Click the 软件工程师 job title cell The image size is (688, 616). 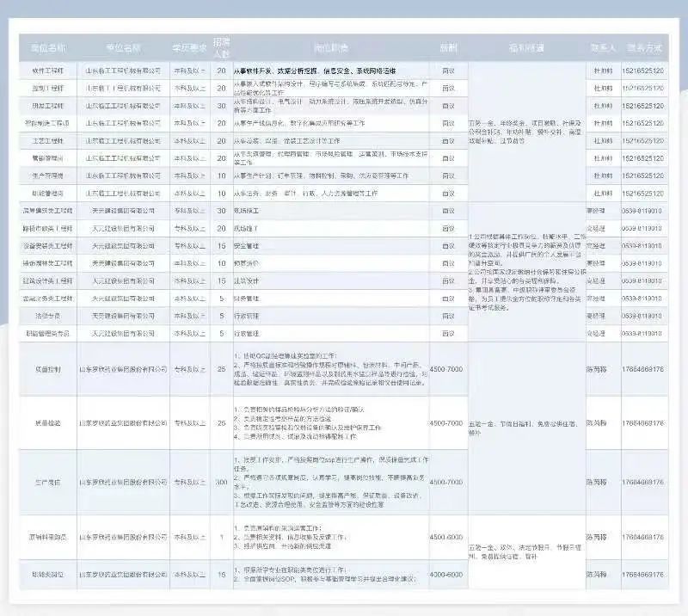48,71
